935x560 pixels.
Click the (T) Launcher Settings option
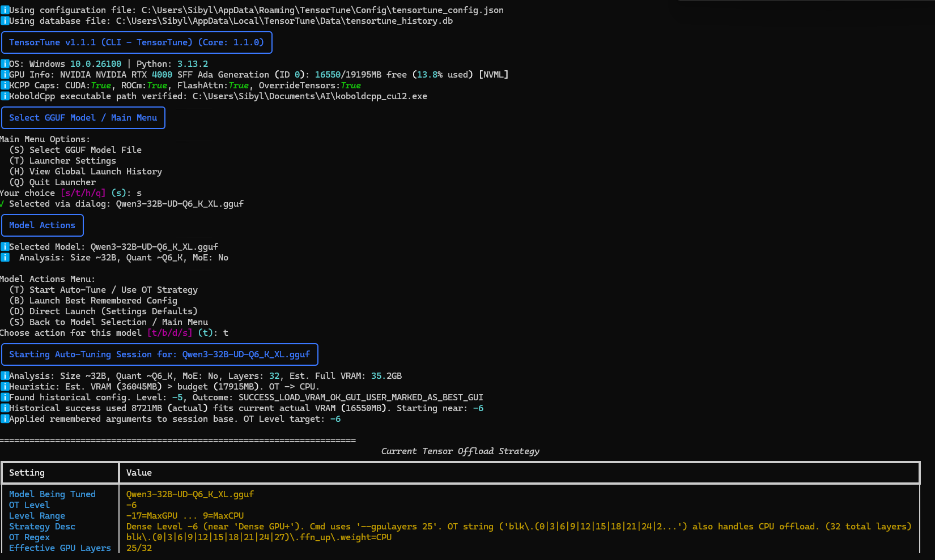(62, 161)
